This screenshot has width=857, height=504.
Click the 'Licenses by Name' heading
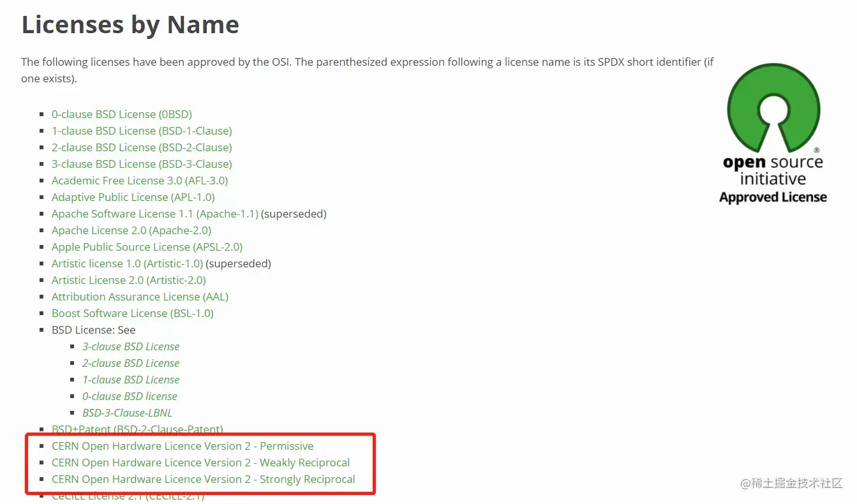tap(130, 24)
